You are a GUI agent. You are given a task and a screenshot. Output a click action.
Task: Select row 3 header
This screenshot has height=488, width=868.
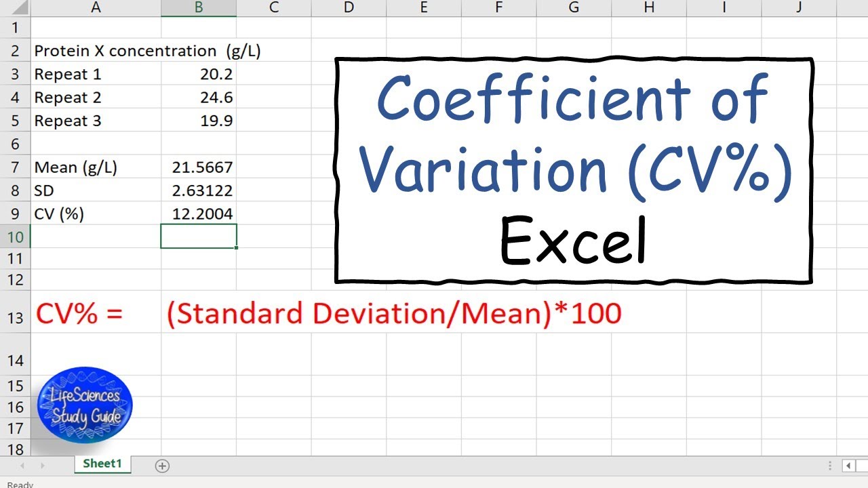(16, 74)
